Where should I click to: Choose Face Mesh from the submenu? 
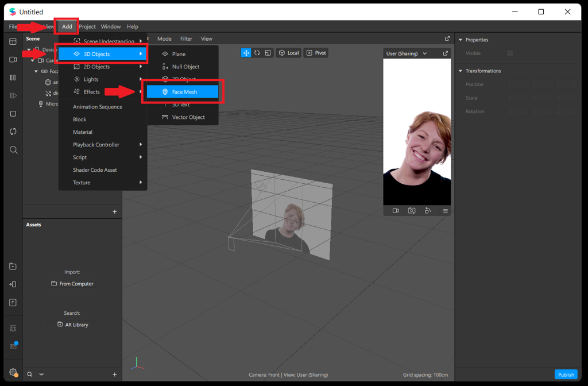[x=183, y=92]
